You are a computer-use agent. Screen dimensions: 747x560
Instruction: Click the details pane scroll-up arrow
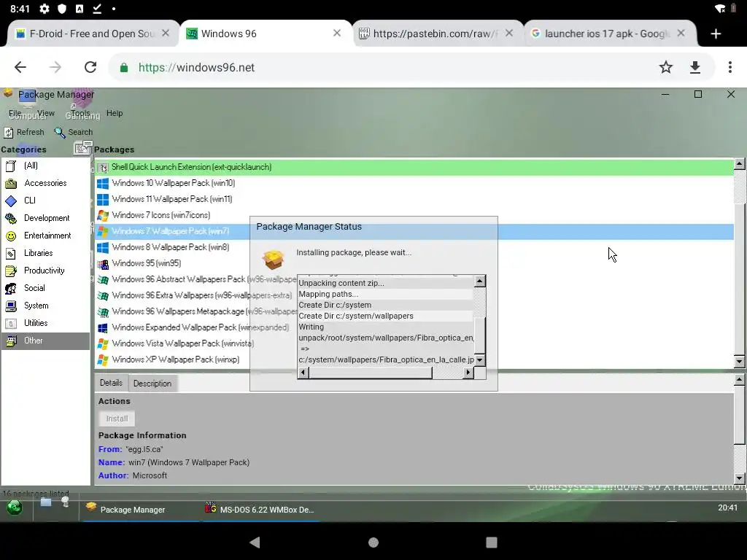[x=740, y=379]
